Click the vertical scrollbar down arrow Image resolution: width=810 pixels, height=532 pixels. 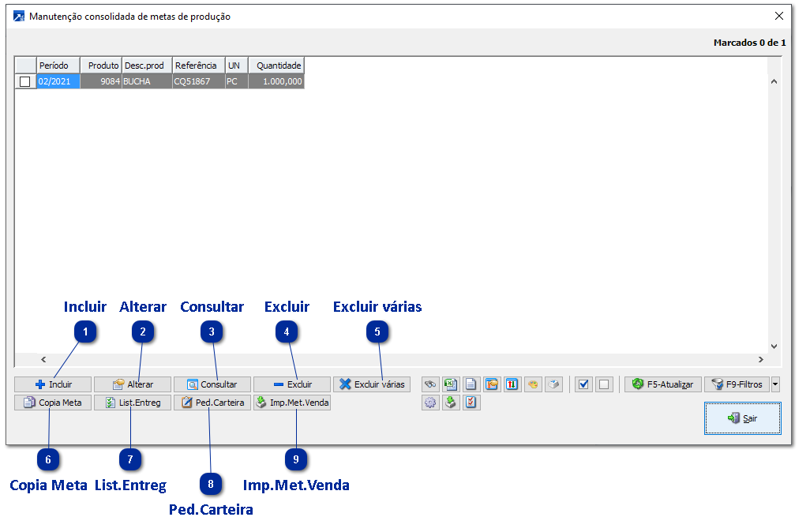tap(774, 347)
